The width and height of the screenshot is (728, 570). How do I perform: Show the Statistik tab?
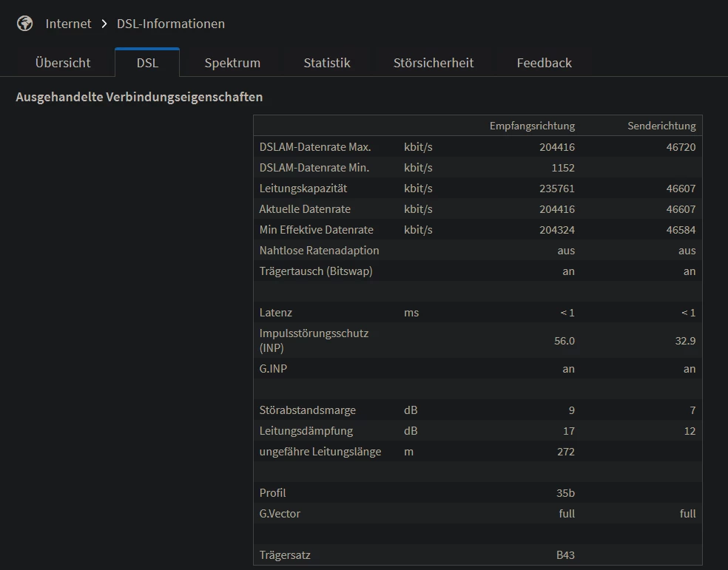(327, 63)
